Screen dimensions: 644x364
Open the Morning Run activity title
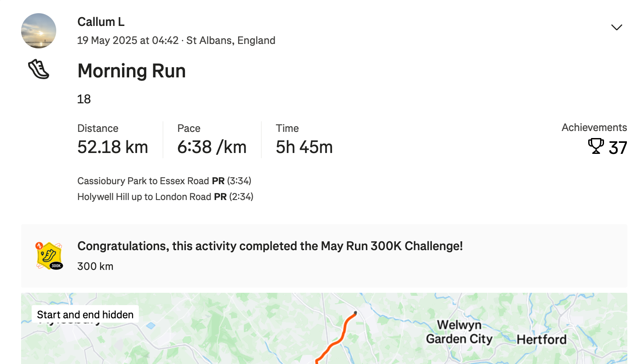coord(132,71)
